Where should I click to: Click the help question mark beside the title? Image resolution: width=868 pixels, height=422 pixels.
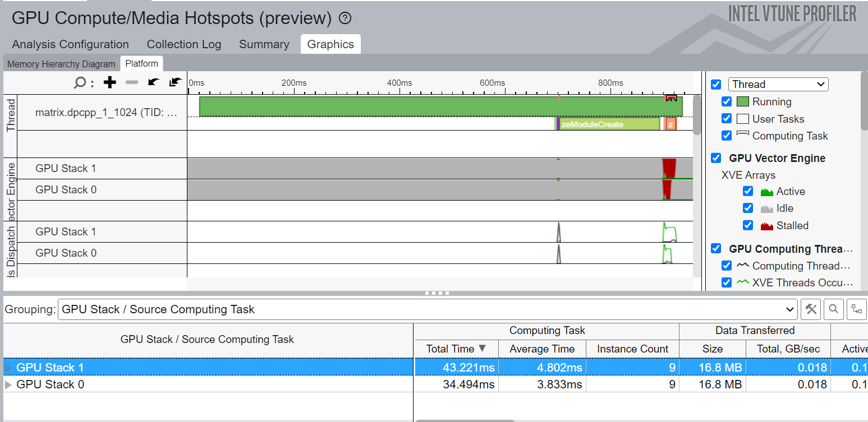(x=346, y=18)
